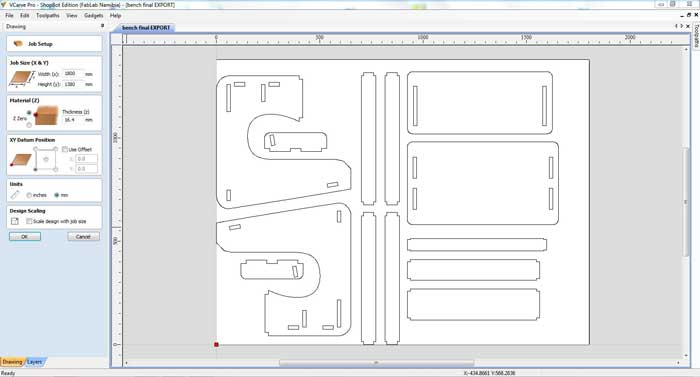Click the cursor X/Y coordinates in status bar

[x=489, y=373]
